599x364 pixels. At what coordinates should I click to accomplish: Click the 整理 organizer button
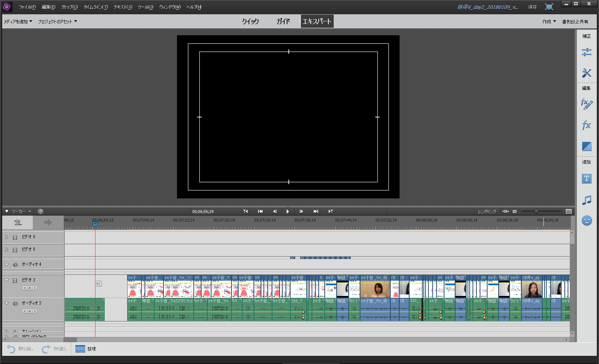tap(86, 349)
